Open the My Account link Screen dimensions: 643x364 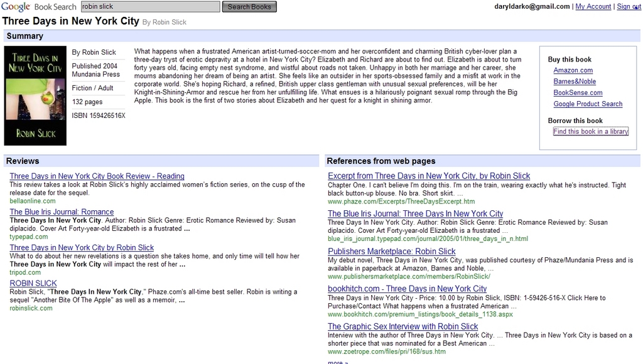tap(593, 6)
